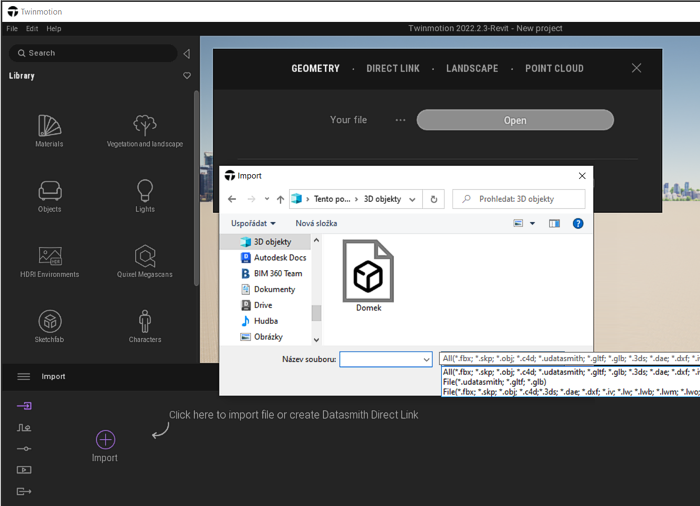The image size is (700, 506).
Task: Select Obrázky in the navigation tree
Action: click(262, 337)
